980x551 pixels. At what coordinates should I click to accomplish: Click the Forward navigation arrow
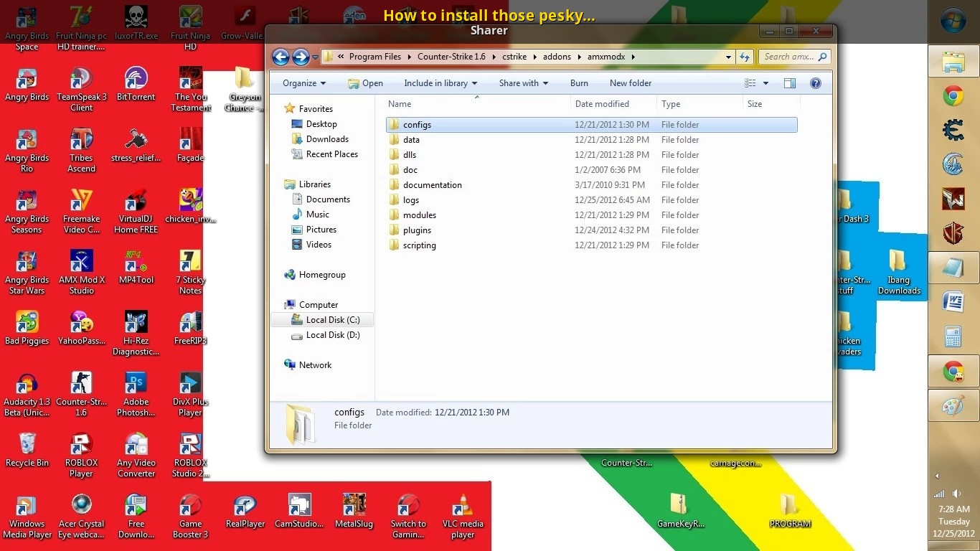301,57
